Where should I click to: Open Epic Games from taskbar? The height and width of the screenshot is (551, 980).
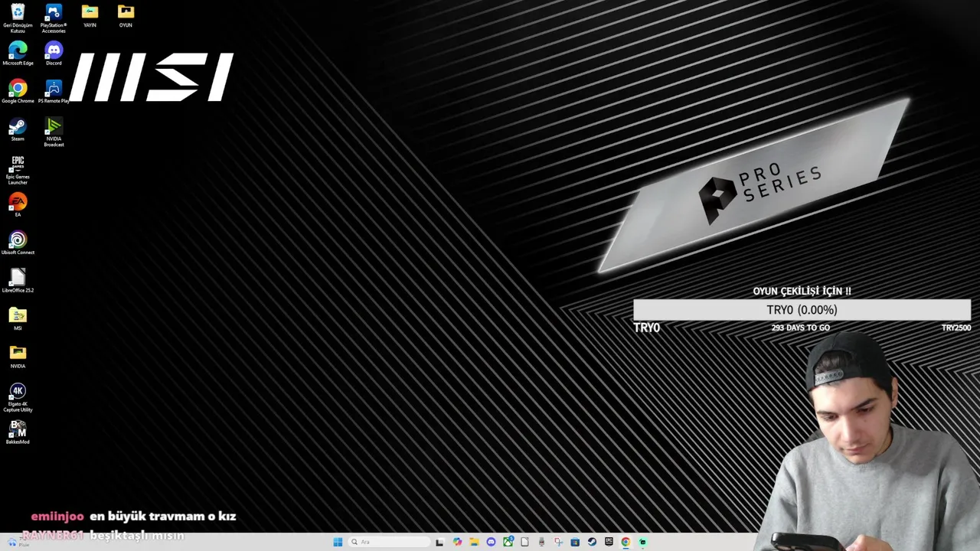(x=609, y=542)
